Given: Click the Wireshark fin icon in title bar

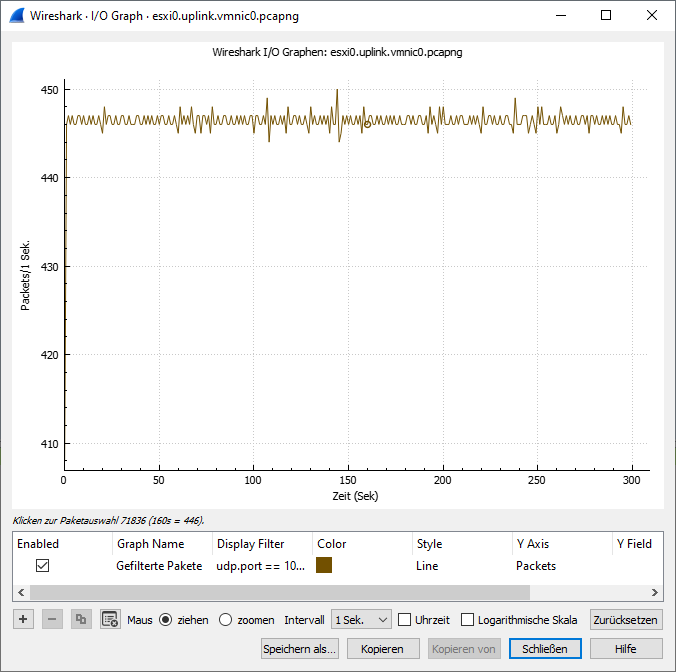Looking at the screenshot, I should click(x=16, y=16).
